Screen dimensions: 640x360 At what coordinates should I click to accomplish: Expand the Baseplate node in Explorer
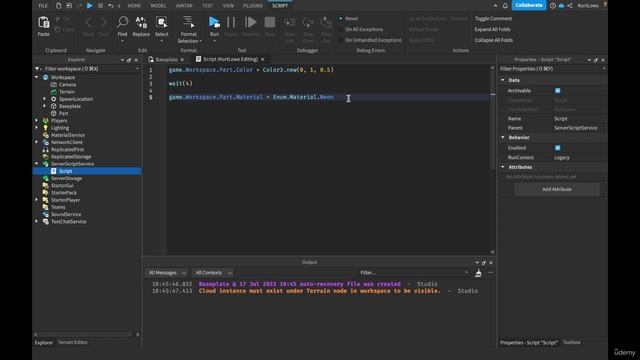pos(44,106)
